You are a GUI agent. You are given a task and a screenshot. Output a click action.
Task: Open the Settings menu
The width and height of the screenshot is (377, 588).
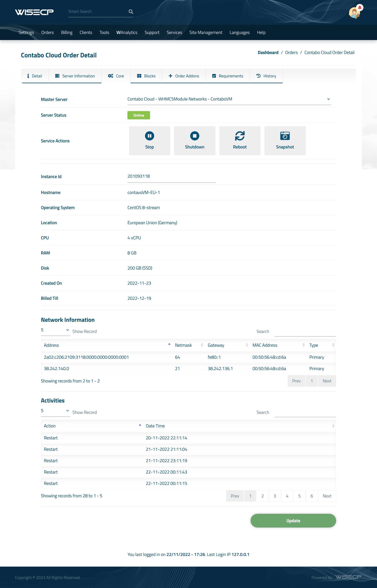[x=26, y=32]
